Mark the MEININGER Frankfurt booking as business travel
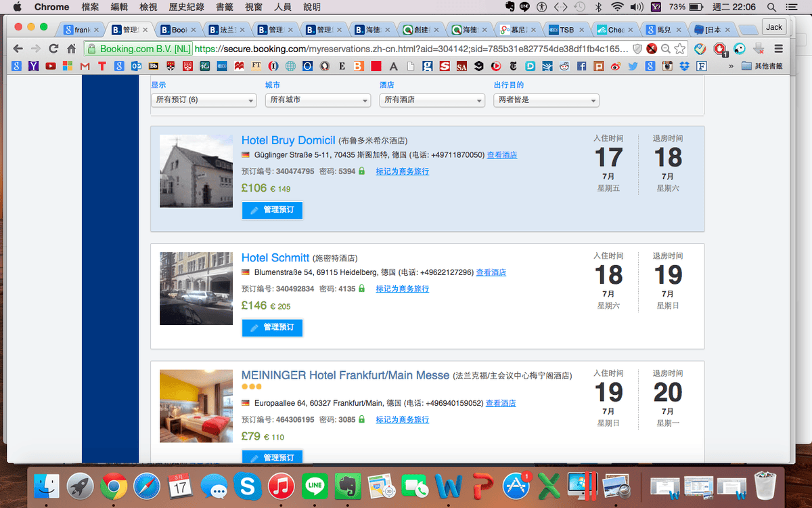Screen dimensions: 812x508 click(402, 419)
